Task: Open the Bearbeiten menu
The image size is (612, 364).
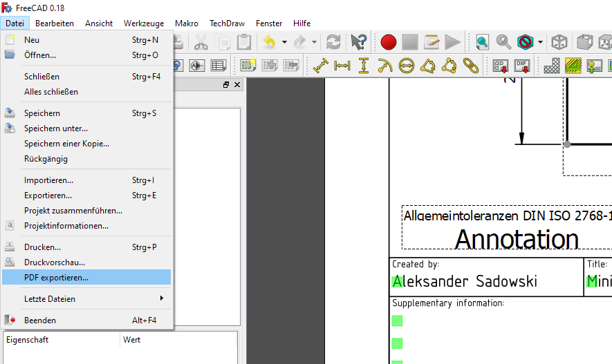Action: 55,23
